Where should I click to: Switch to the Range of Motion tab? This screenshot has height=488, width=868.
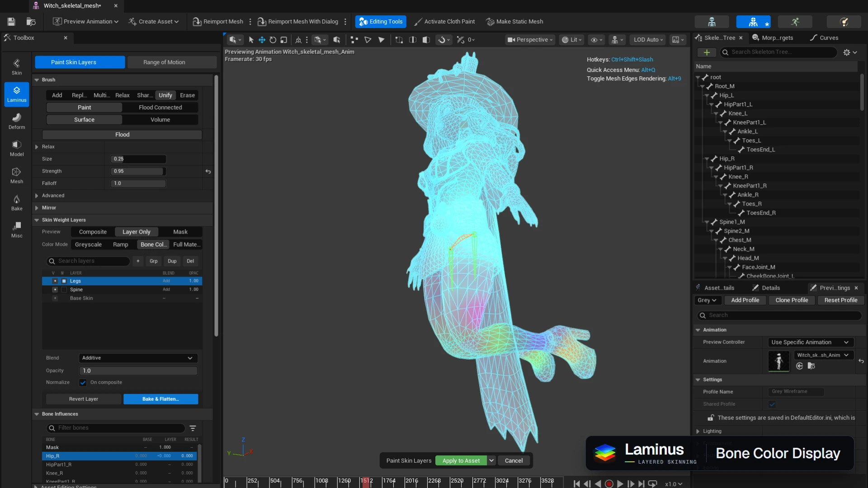[164, 62]
